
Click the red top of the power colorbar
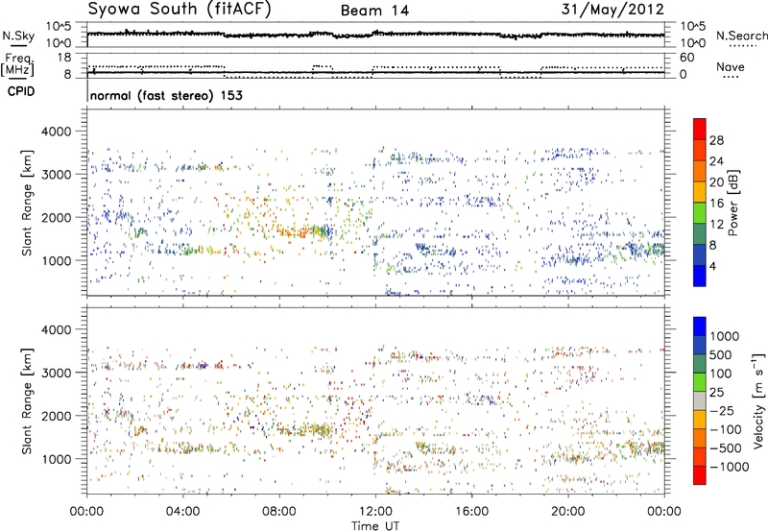coord(700,129)
